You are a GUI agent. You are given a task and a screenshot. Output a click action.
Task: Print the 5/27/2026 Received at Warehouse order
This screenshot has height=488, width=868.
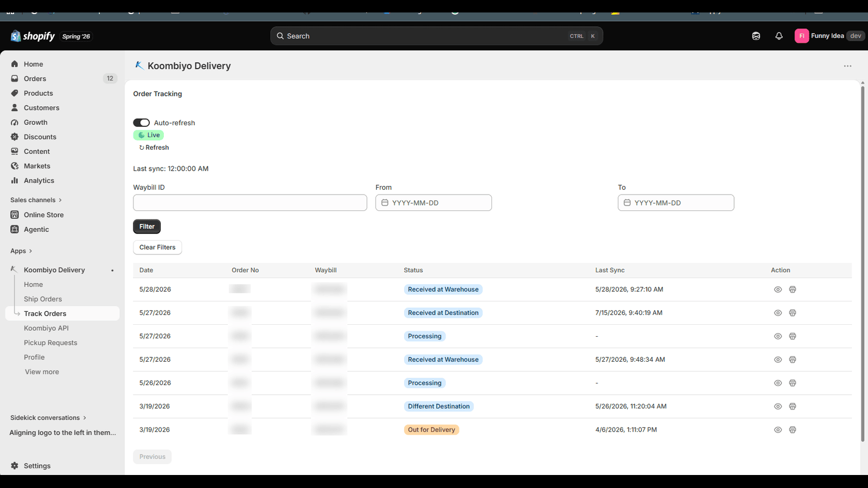coord(793,359)
